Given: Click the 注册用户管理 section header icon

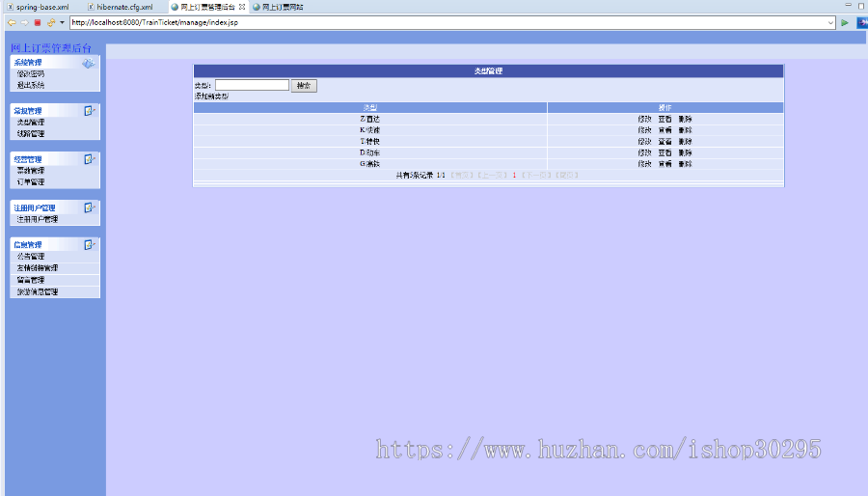Looking at the screenshot, I should pos(89,207).
